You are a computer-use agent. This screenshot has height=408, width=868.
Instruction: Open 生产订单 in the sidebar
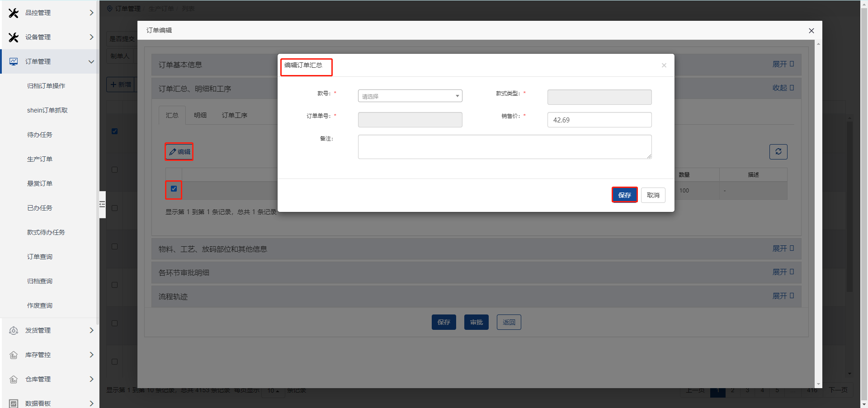[x=40, y=159]
